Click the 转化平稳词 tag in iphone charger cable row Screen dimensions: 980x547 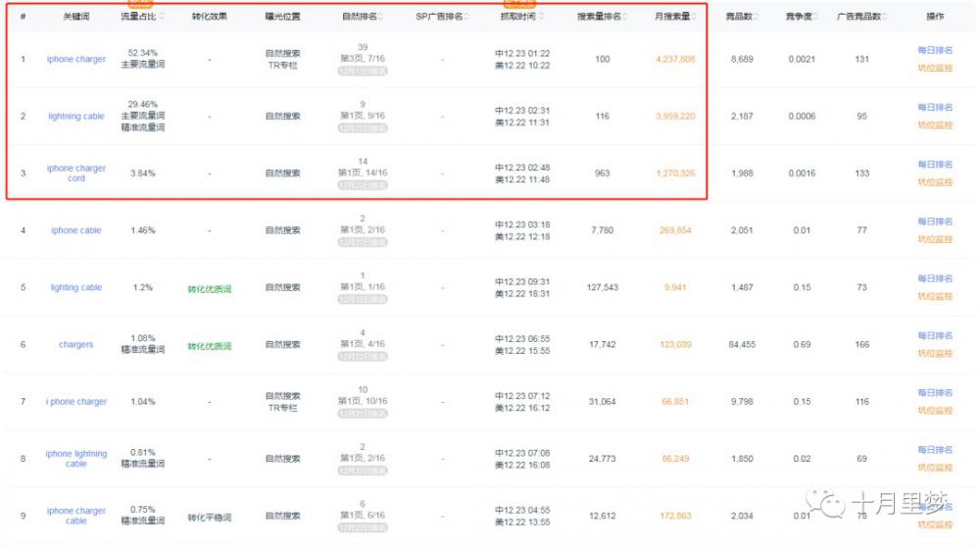[210, 517]
